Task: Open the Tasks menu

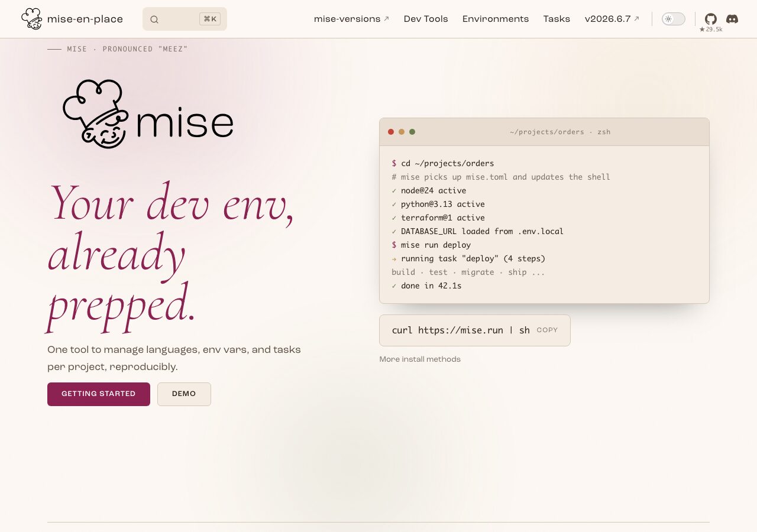Action: tap(557, 19)
